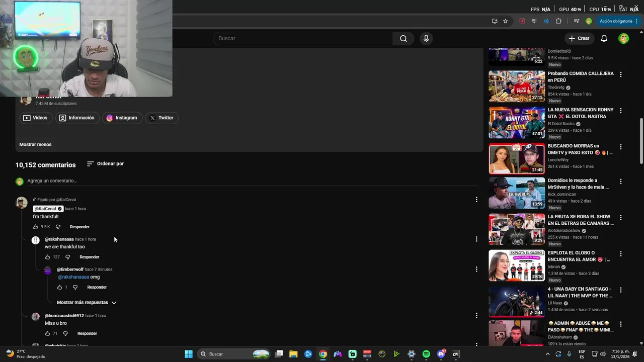Viewport: 644px width, 362px height.
Task: Click the blue sound-wave extension icon
Action: [546, 21]
